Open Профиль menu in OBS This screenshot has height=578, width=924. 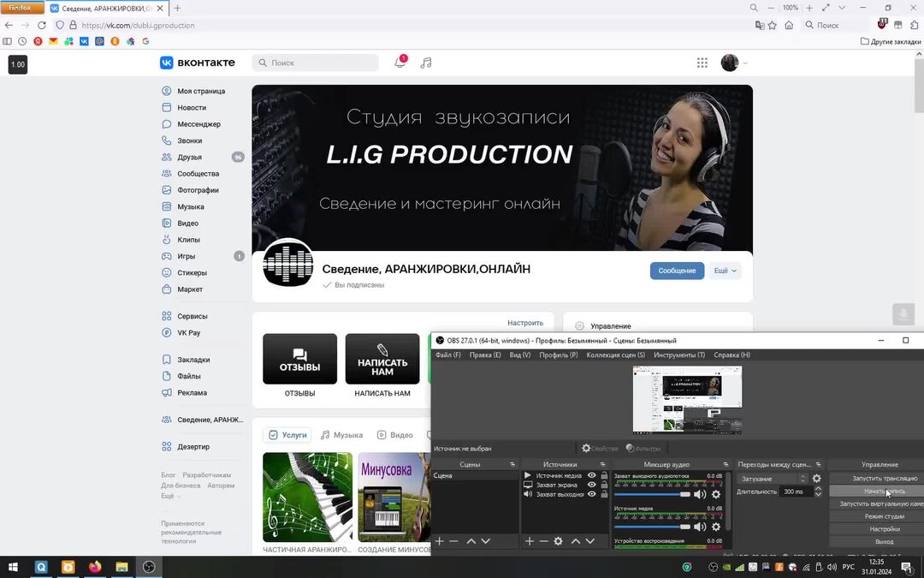558,355
